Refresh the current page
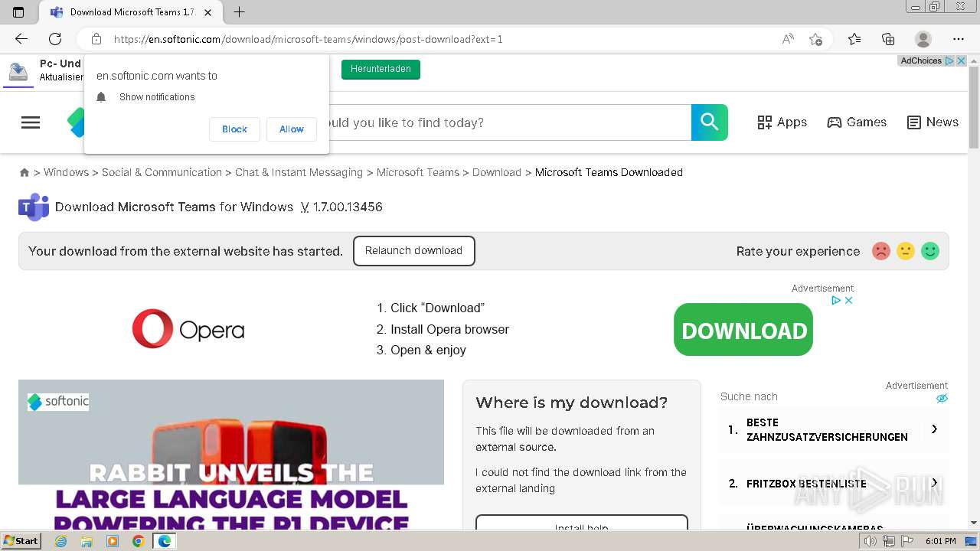 55,39
